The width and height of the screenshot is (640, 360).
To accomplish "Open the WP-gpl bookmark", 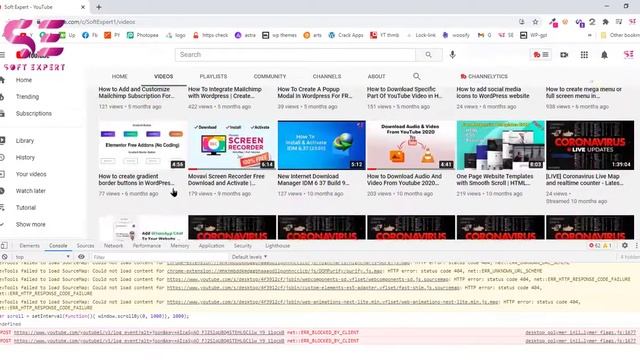I will [x=533, y=36].
